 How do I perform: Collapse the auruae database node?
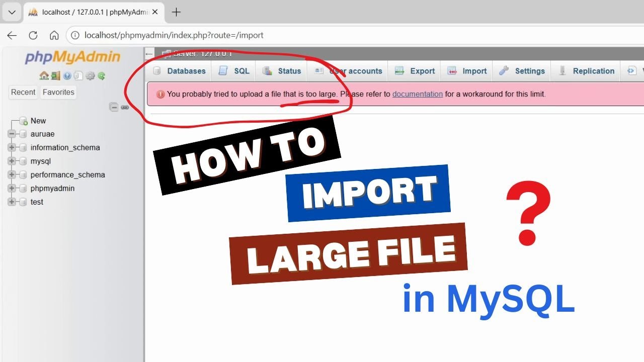(12, 134)
